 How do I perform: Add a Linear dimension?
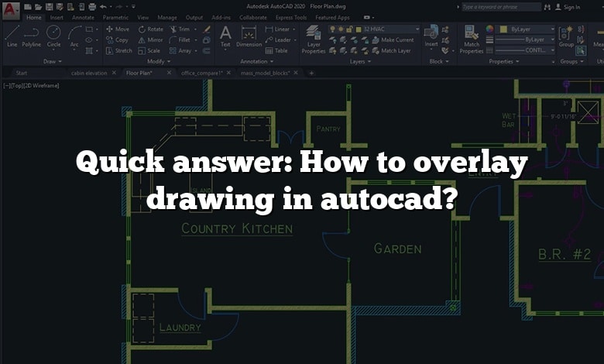[278, 29]
